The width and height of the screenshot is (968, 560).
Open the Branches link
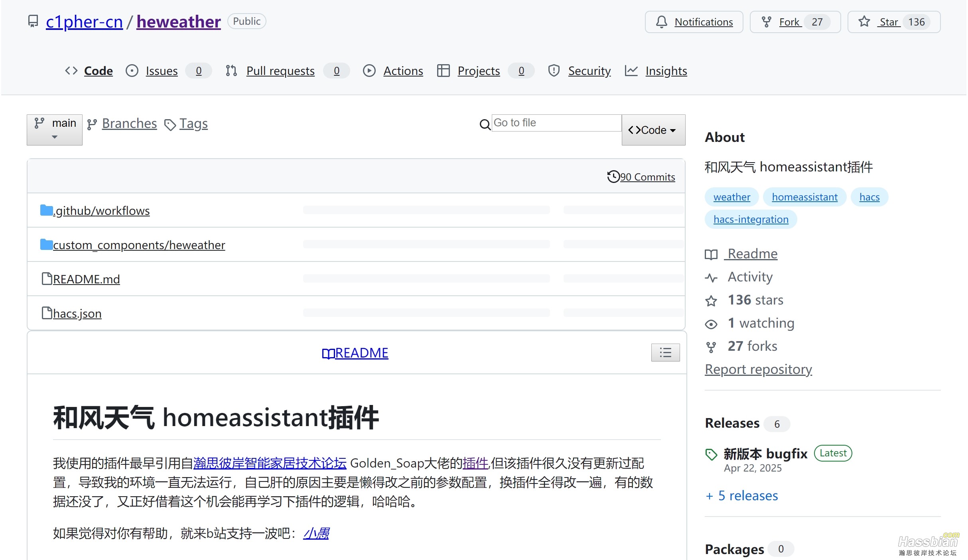(x=129, y=124)
